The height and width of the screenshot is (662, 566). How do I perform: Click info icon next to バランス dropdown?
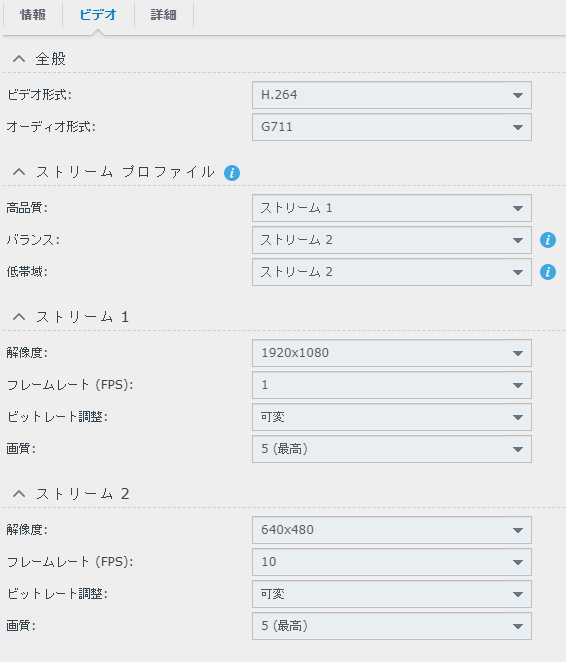click(548, 240)
